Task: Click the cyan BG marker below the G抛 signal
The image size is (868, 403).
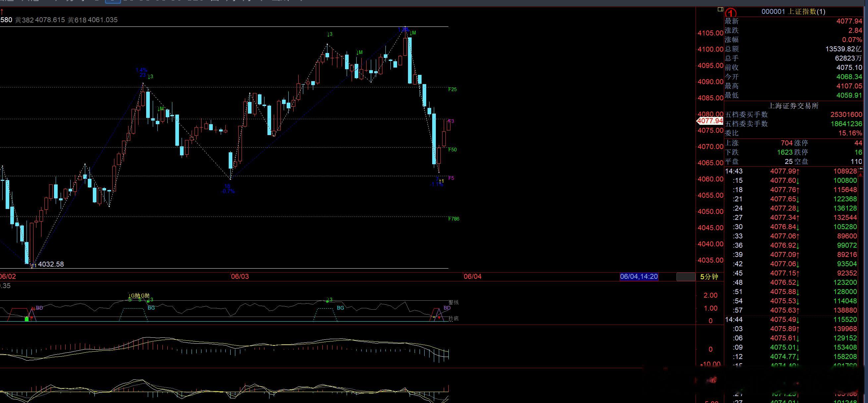Action: coord(151,308)
